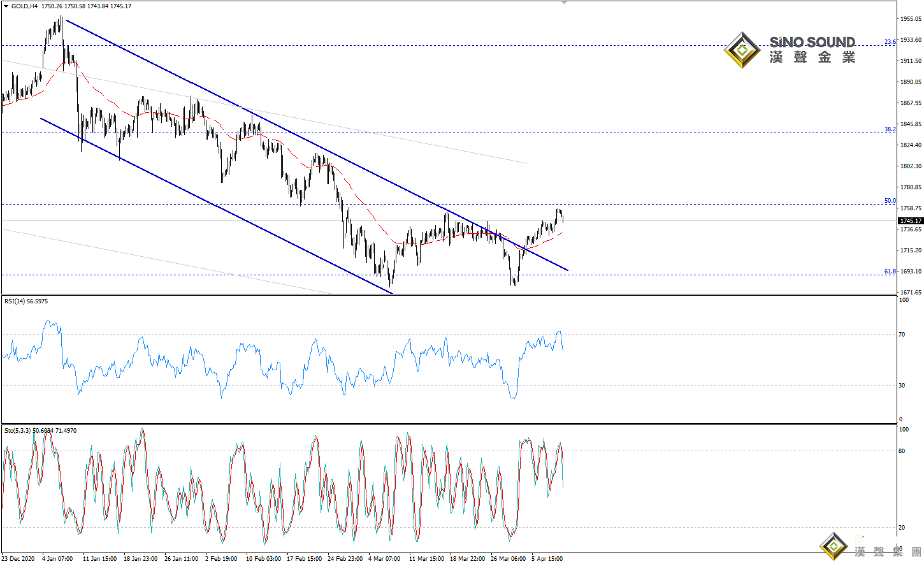
Task: Click the 38.2 Fibonacci level label
Action: click(x=890, y=129)
